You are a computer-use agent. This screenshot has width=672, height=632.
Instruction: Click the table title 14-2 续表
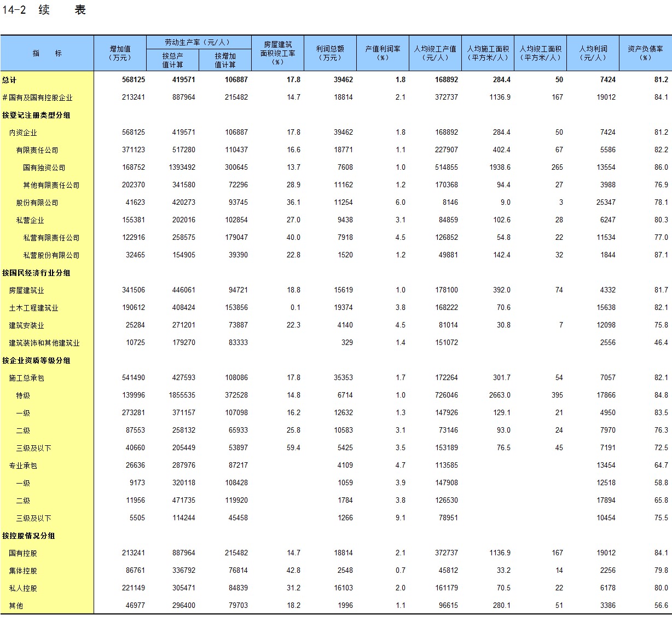[44, 10]
